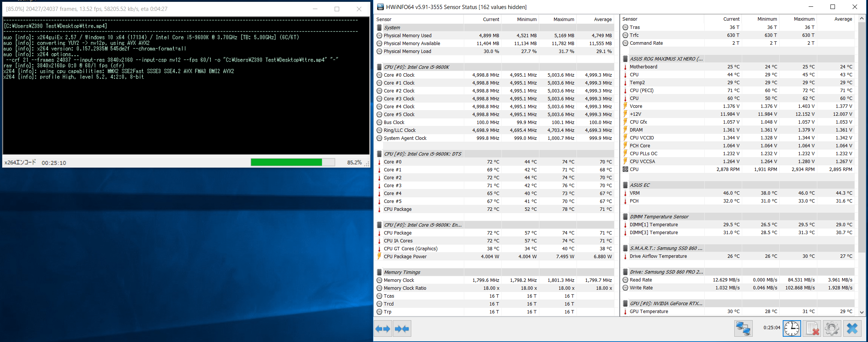Select the DIMM[3] Temperature row

(738, 233)
